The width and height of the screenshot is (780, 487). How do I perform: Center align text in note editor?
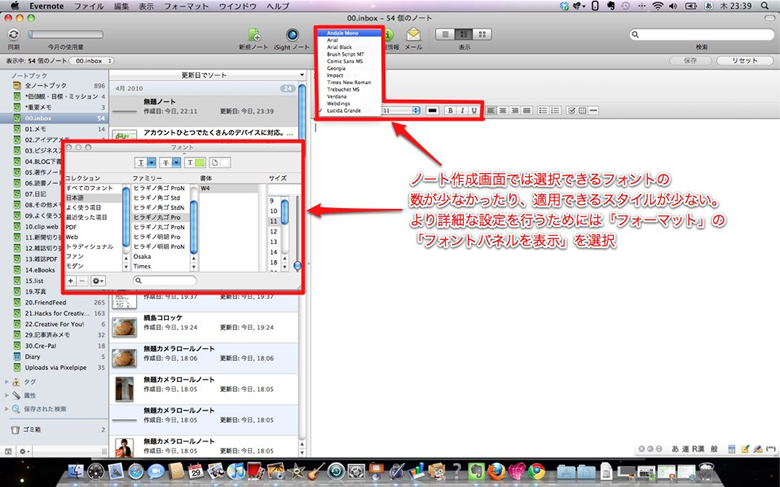click(503, 110)
